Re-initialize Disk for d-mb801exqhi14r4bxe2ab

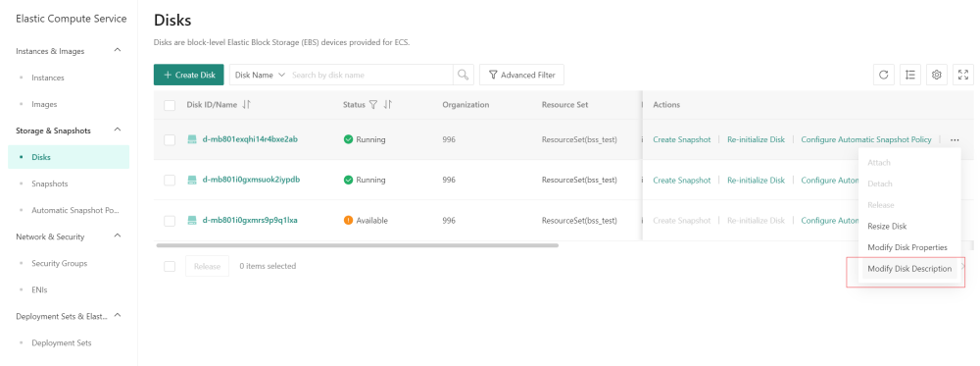coord(756,139)
